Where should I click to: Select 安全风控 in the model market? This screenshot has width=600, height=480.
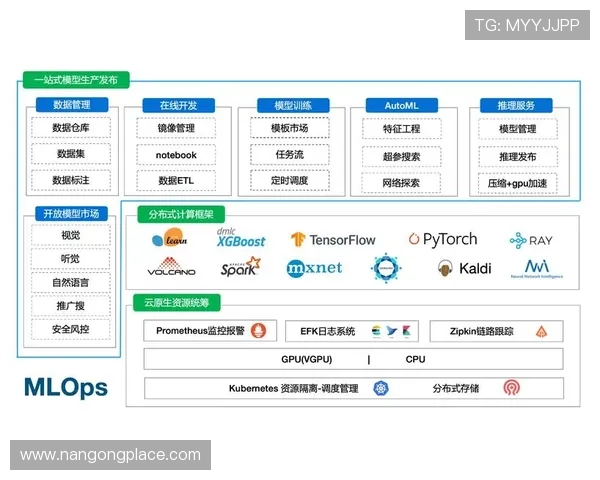(70, 329)
